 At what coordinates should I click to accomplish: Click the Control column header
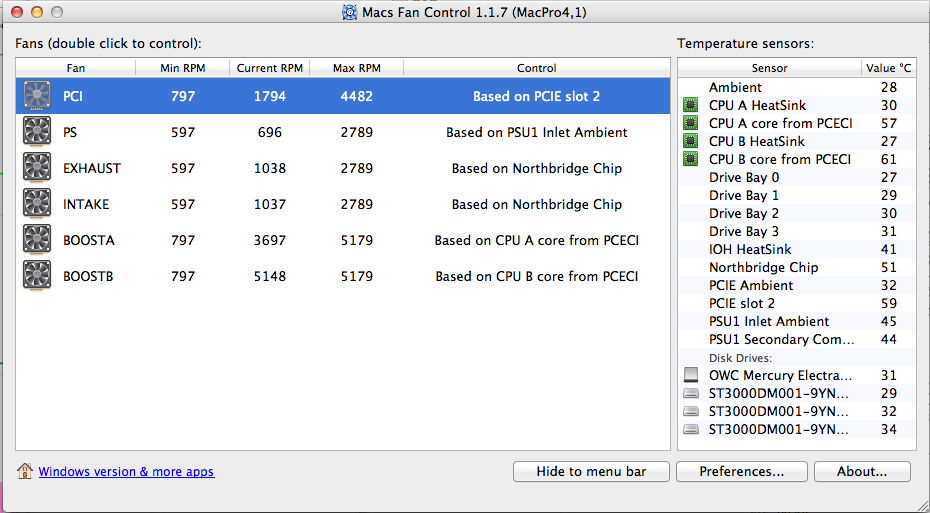537,68
